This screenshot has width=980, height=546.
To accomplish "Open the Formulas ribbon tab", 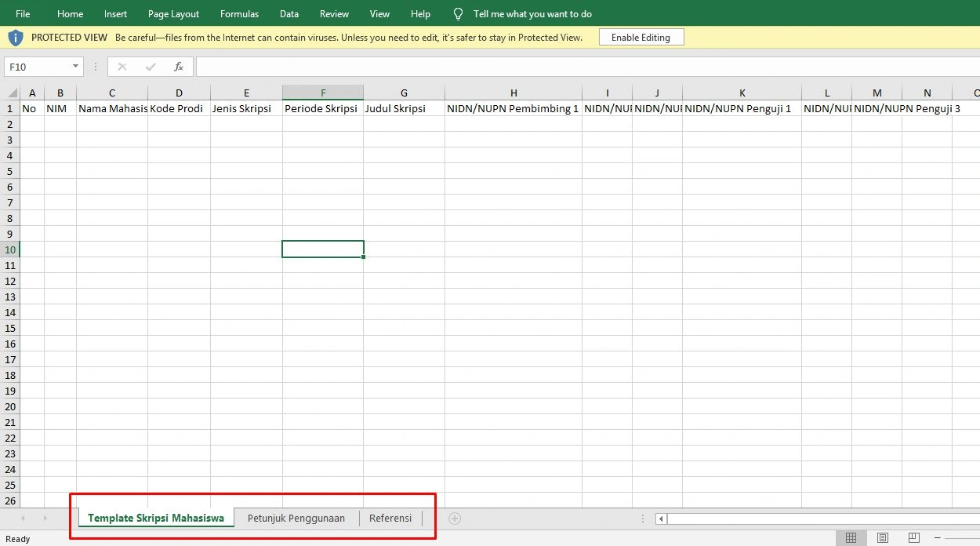I will tap(239, 14).
